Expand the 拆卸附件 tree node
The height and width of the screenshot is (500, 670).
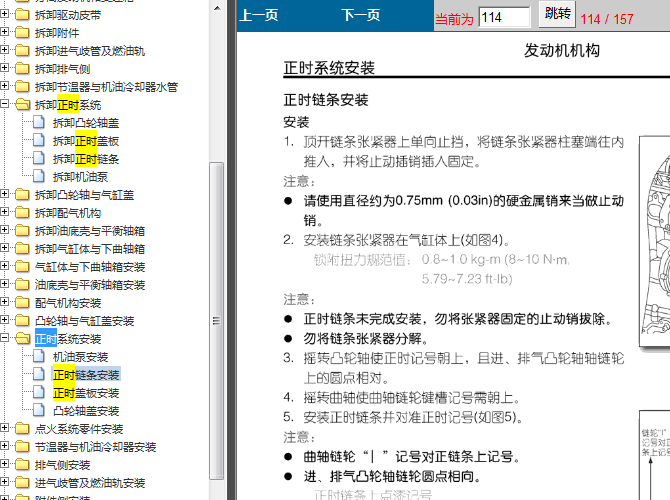pyautogui.click(x=4, y=32)
